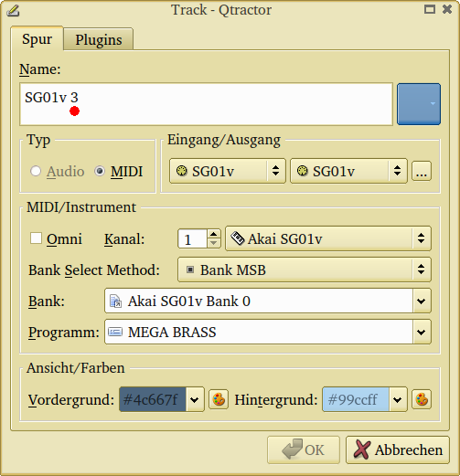Screen dimensions: 460x476
Task: Increase the Kanal channel number spinner
Action: click(214, 234)
